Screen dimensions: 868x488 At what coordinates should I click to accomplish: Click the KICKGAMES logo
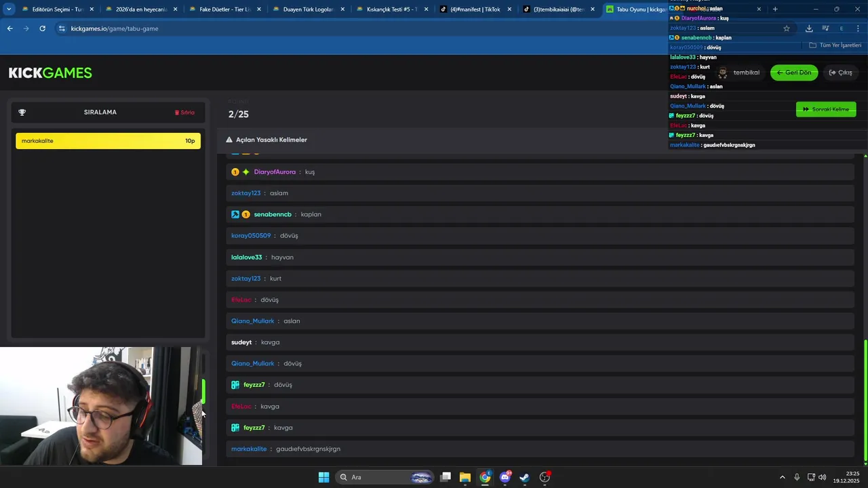pos(50,73)
